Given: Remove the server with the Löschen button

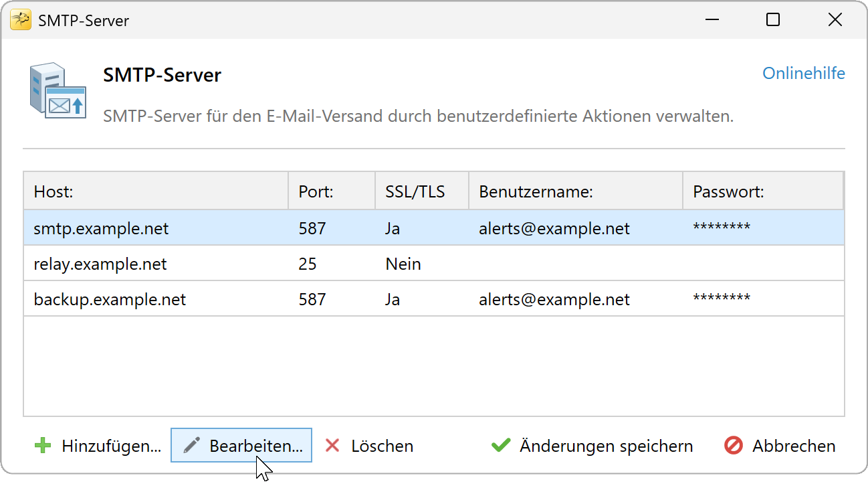Looking at the screenshot, I should click(x=368, y=446).
